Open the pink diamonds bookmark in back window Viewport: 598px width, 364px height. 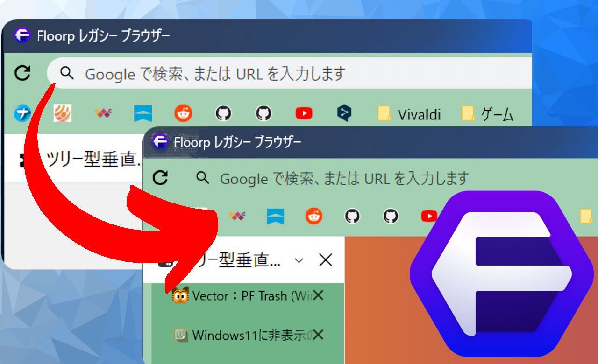pos(103,113)
